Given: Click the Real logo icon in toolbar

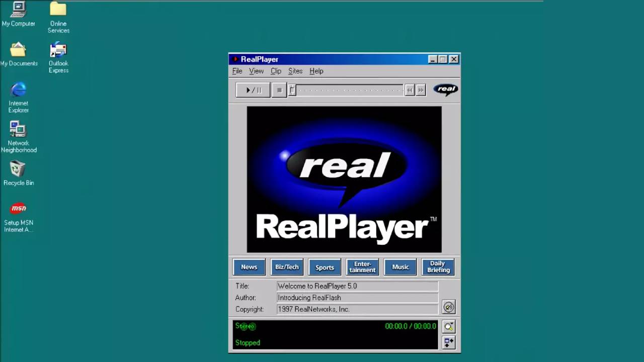Looking at the screenshot, I should click(446, 89).
